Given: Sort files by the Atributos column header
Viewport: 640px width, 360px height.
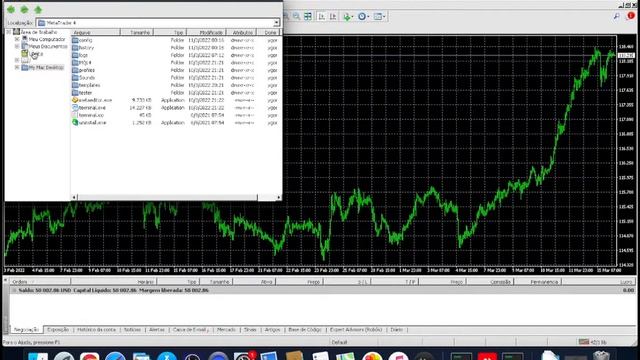Looking at the screenshot, I should pos(242,32).
